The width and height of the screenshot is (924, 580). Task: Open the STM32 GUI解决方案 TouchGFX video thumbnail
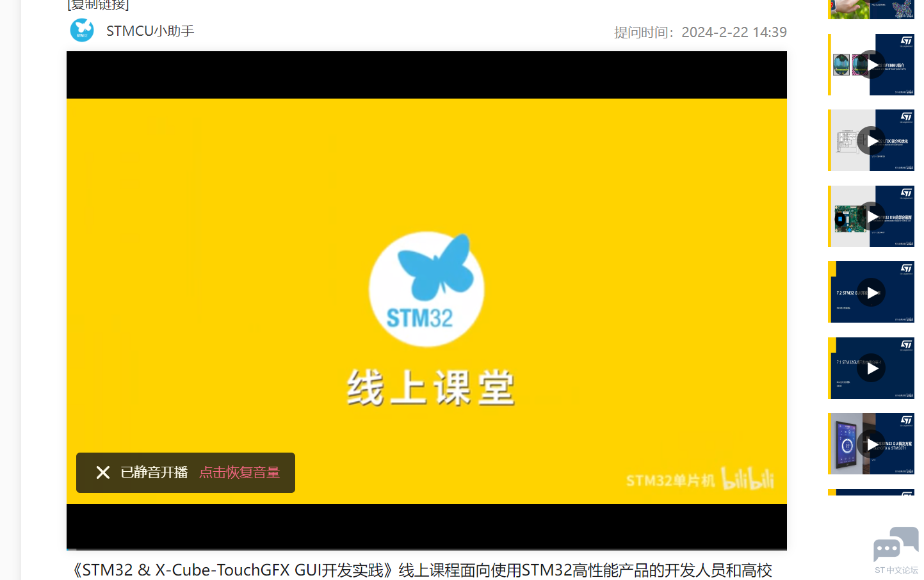tap(871, 444)
